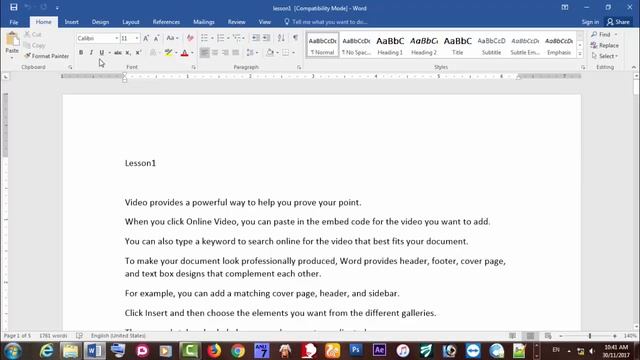Open line spacing options
Viewport: 640px width, 360px height.
(251, 53)
